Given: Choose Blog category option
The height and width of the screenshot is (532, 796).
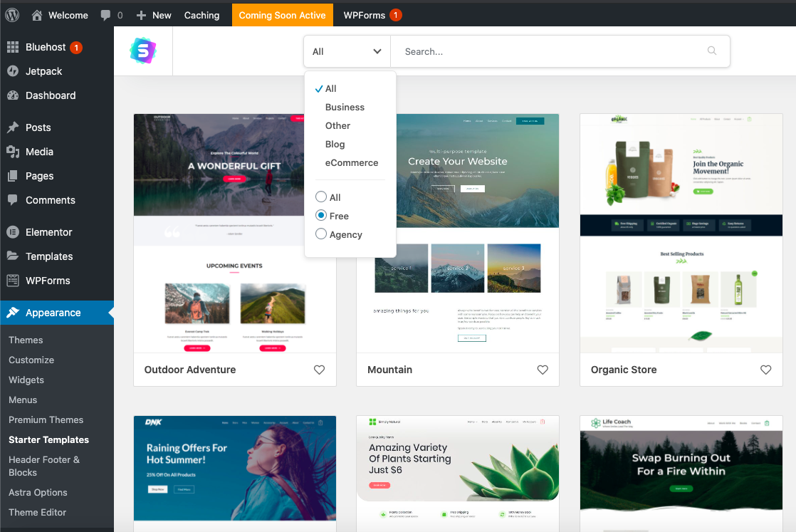Looking at the screenshot, I should click(x=335, y=144).
